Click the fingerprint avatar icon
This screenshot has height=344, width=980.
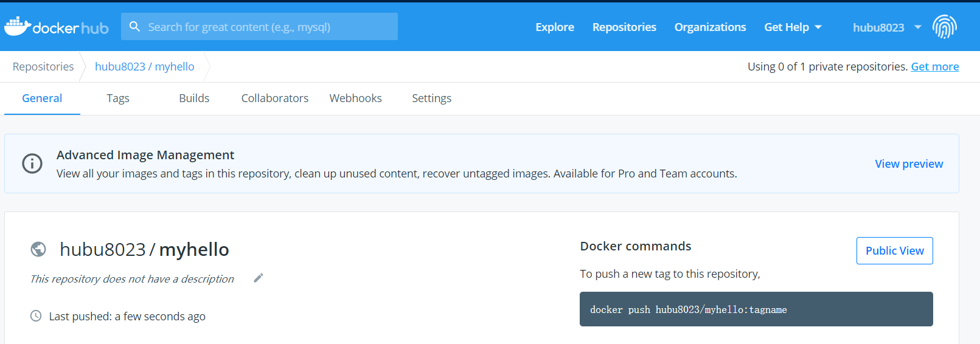944,27
